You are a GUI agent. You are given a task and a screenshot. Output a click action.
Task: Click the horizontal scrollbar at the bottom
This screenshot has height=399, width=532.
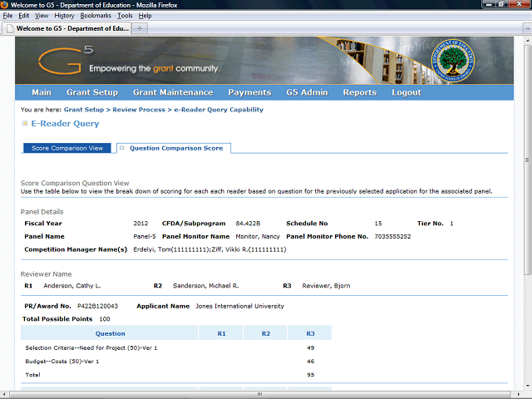click(x=260, y=394)
